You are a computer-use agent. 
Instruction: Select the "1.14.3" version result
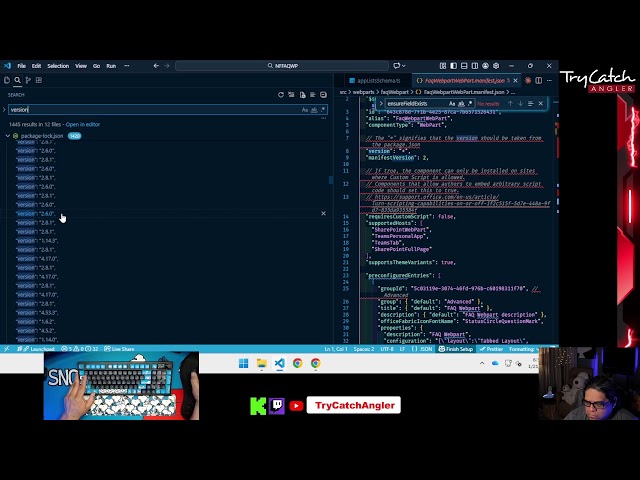[37, 241]
